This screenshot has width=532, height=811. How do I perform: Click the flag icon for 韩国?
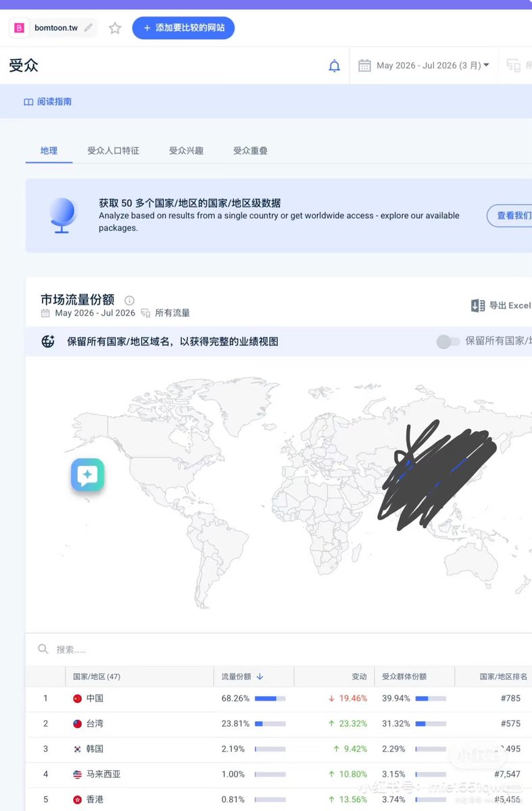[x=77, y=749]
